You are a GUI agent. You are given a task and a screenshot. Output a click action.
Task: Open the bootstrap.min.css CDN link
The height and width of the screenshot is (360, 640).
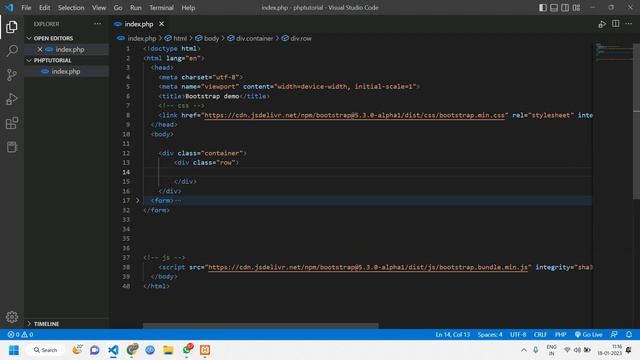tap(354, 115)
